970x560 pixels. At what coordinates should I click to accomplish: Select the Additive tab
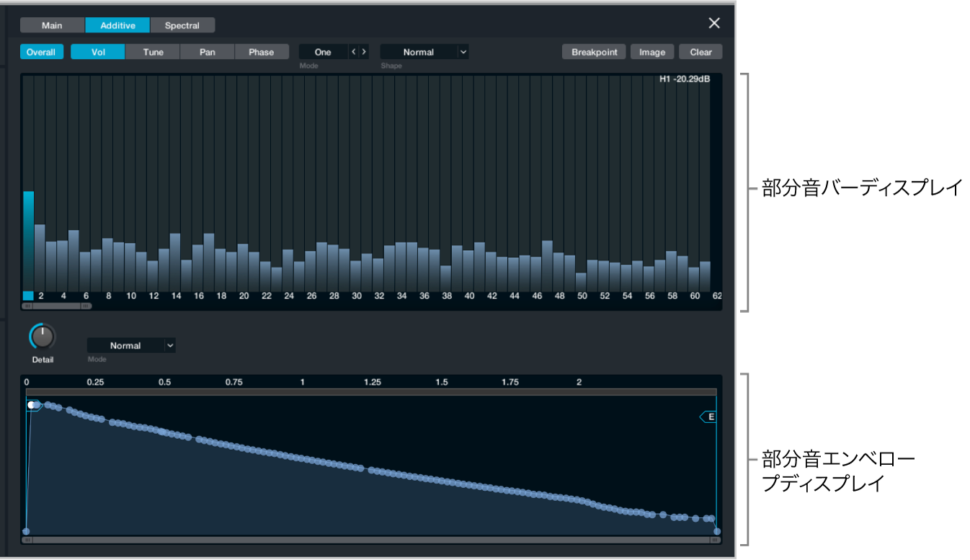tap(117, 25)
